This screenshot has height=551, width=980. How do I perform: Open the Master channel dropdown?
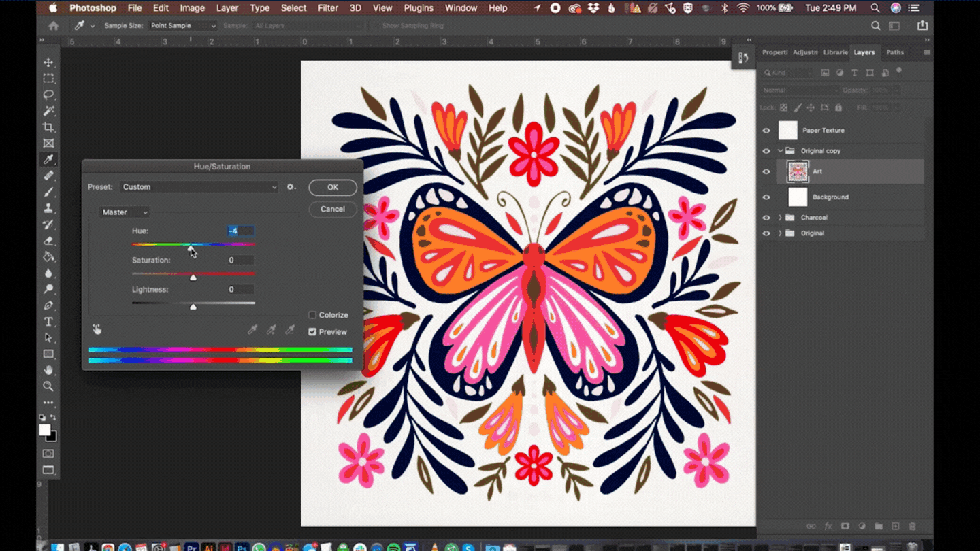tap(124, 212)
